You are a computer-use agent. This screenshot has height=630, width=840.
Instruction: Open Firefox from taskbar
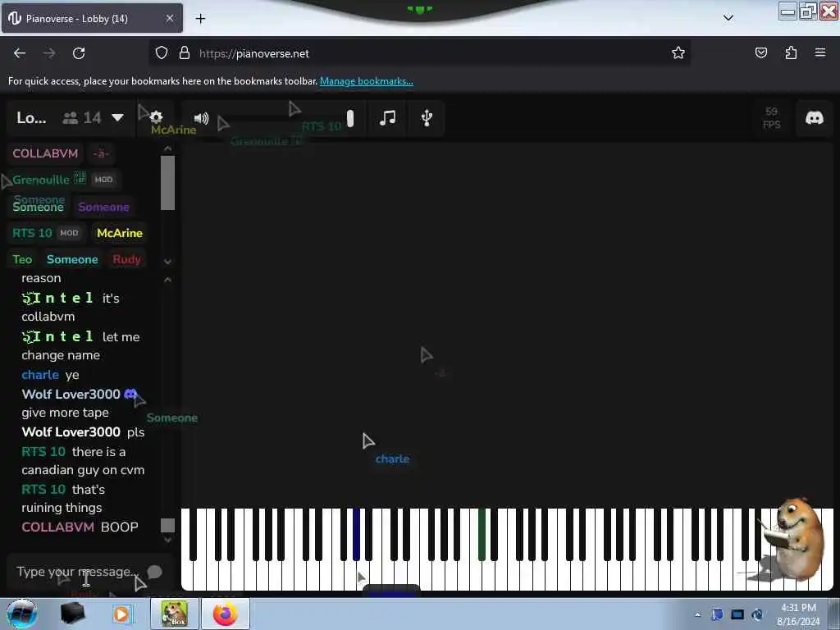pyautogui.click(x=226, y=614)
